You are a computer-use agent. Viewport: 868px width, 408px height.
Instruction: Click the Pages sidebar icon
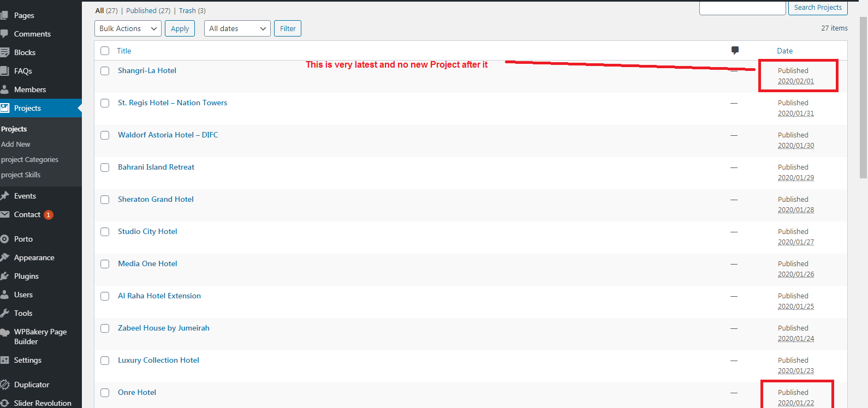coord(5,15)
